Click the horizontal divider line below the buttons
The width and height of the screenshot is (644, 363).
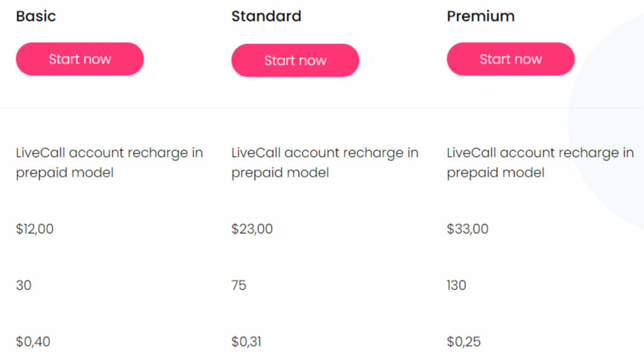click(283, 108)
